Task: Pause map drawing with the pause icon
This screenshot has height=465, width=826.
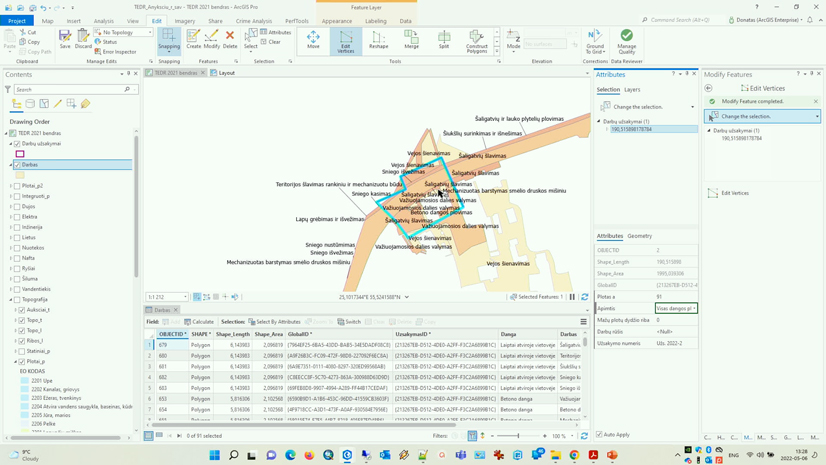Action: click(x=572, y=297)
